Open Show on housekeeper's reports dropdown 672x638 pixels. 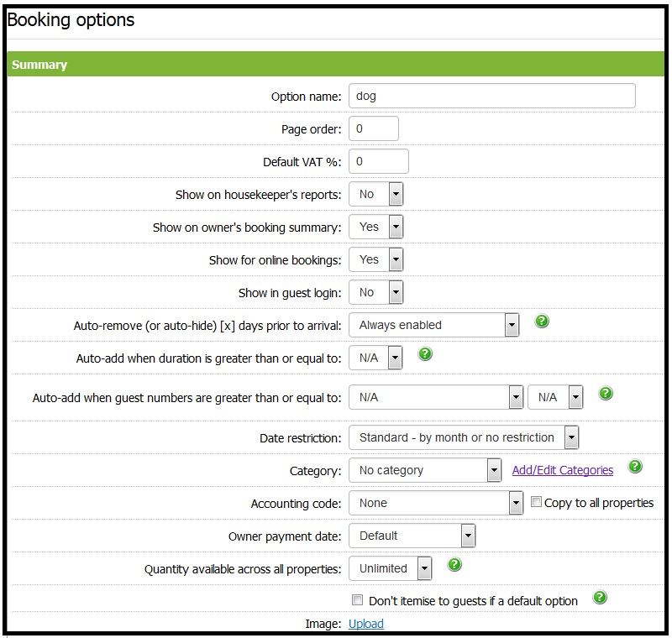click(x=376, y=194)
